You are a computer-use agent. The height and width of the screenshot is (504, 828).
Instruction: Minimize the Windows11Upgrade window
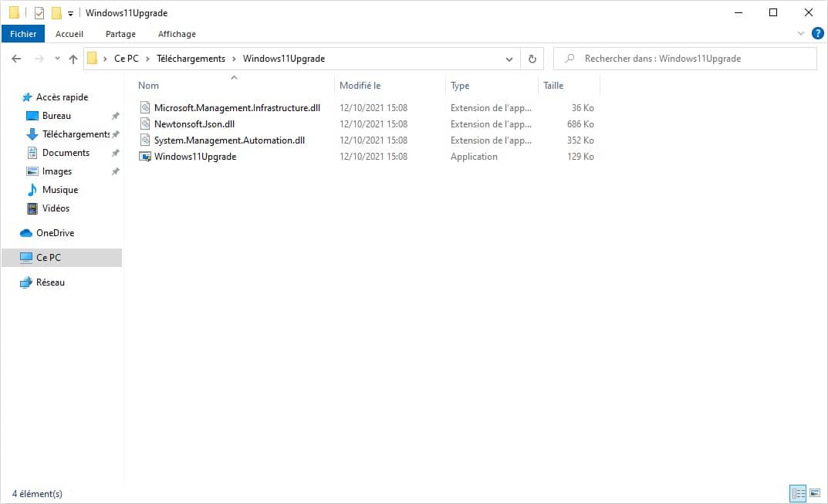pyautogui.click(x=738, y=12)
